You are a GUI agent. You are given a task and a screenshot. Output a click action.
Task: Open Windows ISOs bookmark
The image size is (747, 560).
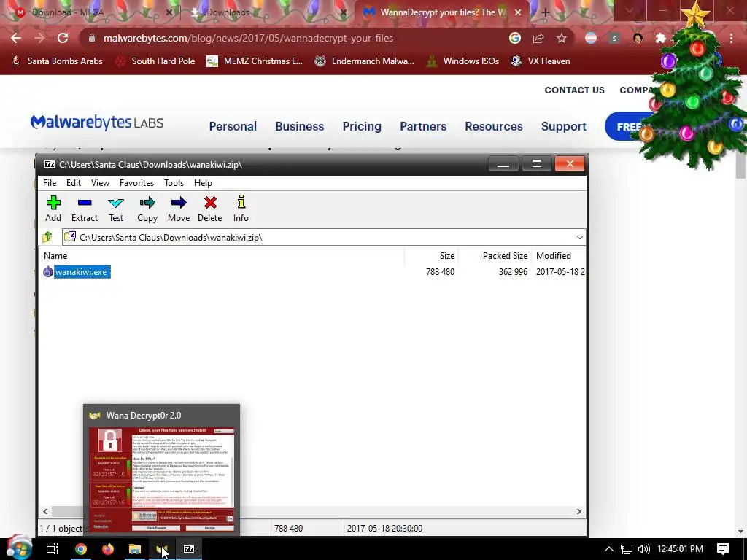point(462,61)
